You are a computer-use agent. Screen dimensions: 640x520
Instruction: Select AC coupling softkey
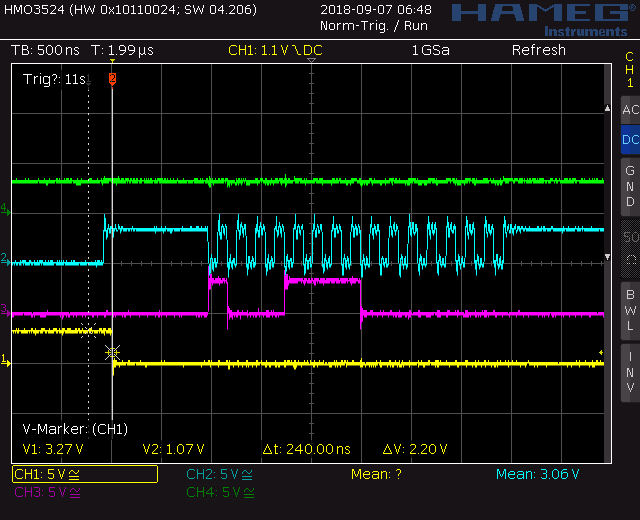tap(630, 110)
